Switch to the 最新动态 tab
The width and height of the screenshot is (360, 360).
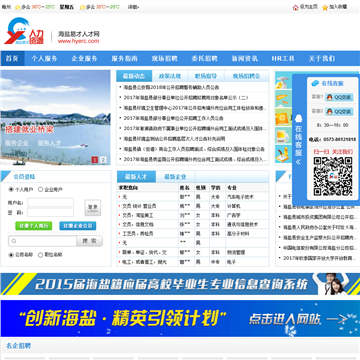point(134,76)
